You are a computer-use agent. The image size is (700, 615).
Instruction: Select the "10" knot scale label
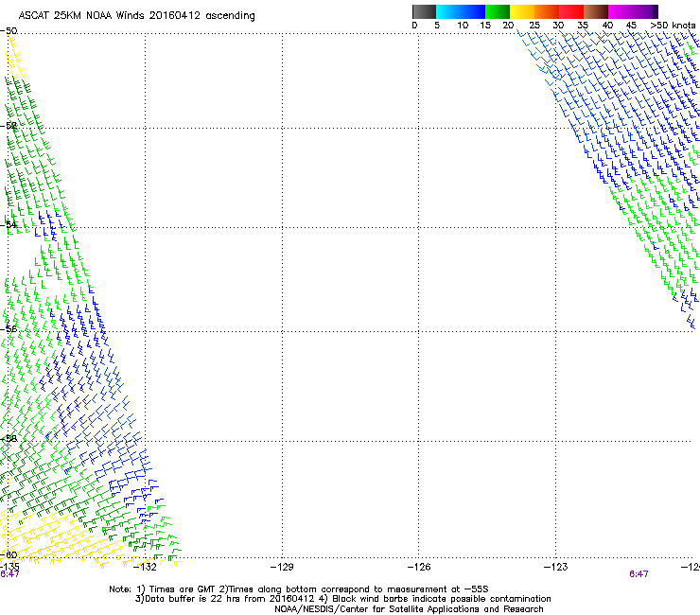463,26
